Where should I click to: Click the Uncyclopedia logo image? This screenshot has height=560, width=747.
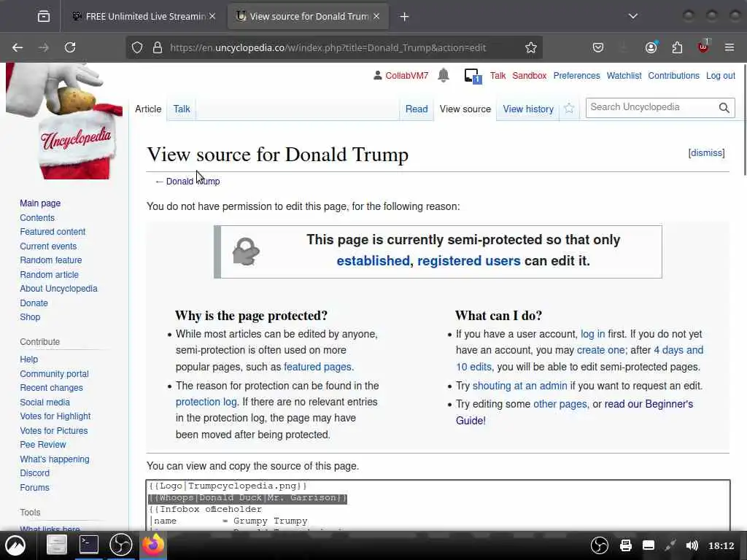(x=64, y=122)
